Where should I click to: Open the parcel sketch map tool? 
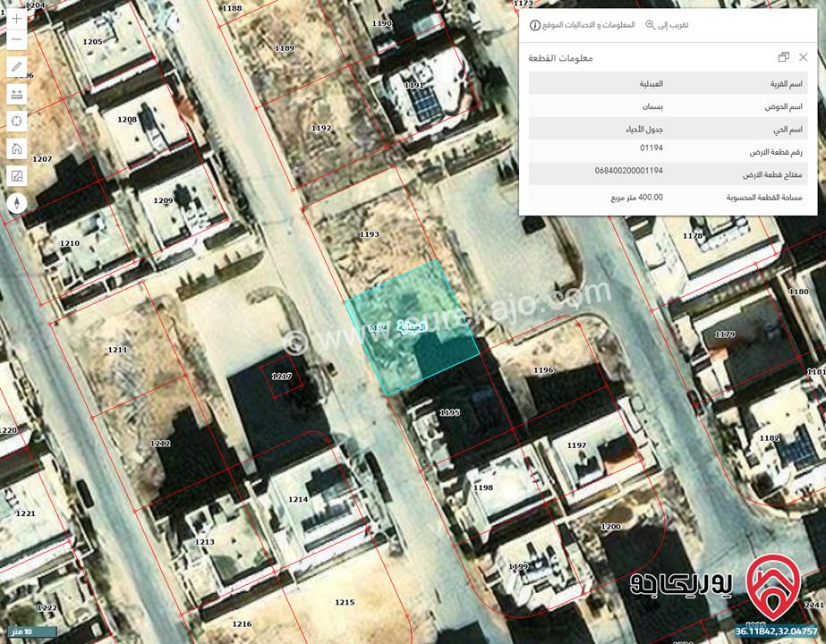[x=17, y=175]
